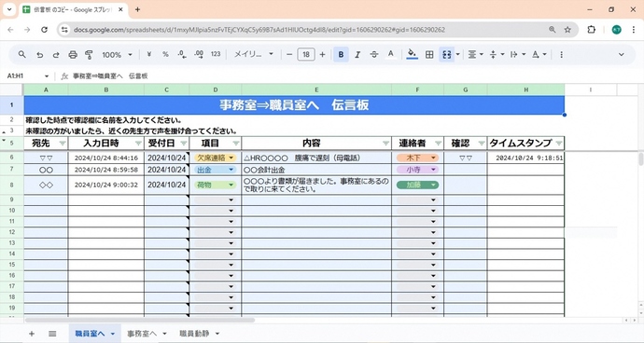Open the borders menu icon
This screenshot has height=343, width=644.
click(x=429, y=55)
